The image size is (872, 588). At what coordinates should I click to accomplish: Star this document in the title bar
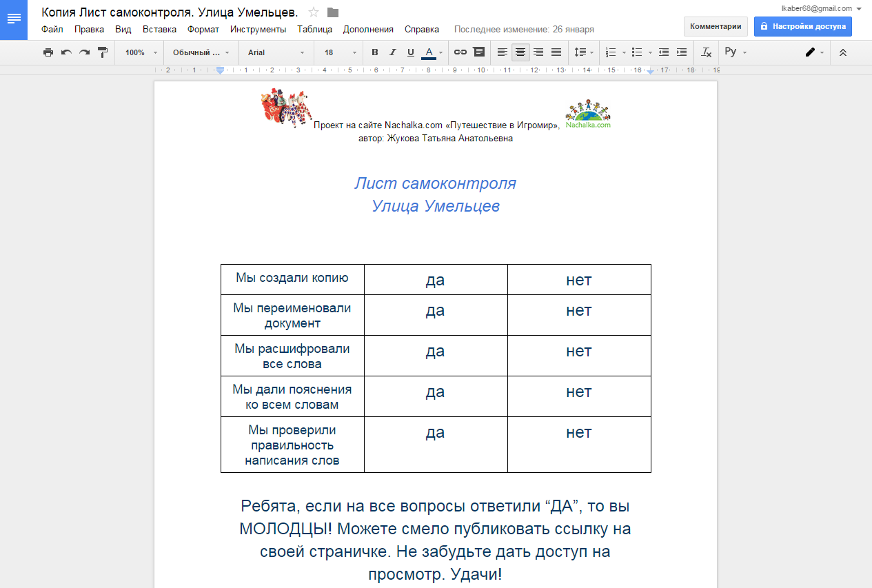click(x=314, y=12)
